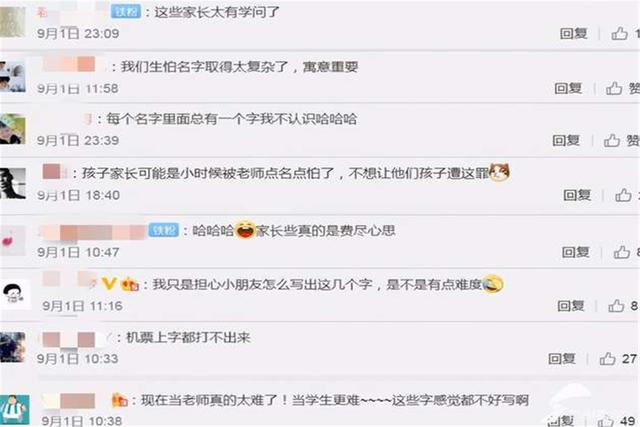
Task: Reply to the 11:58 comment
Action: tap(568, 88)
